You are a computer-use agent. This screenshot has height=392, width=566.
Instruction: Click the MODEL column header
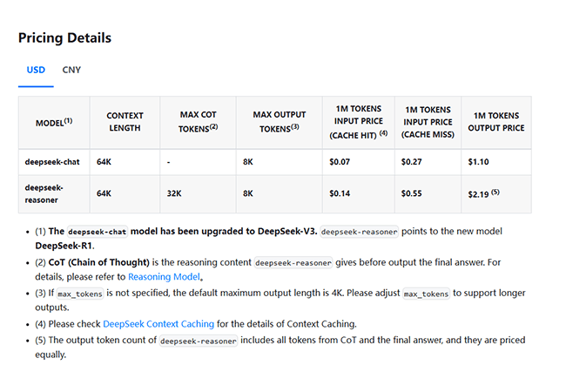point(54,123)
